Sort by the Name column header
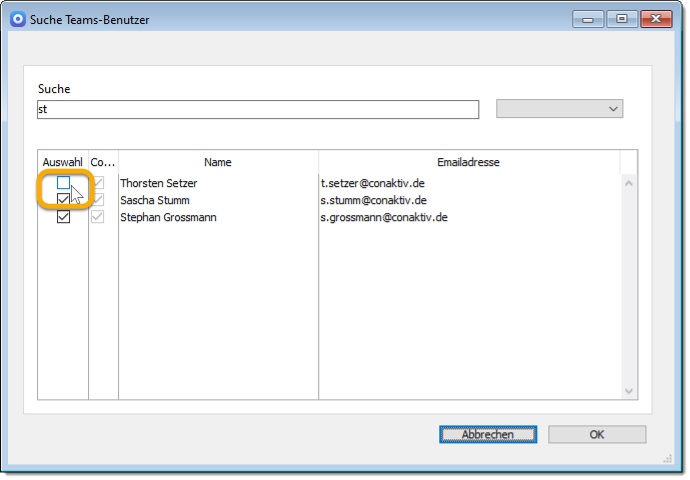690x480 pixels. click(218, 161)
